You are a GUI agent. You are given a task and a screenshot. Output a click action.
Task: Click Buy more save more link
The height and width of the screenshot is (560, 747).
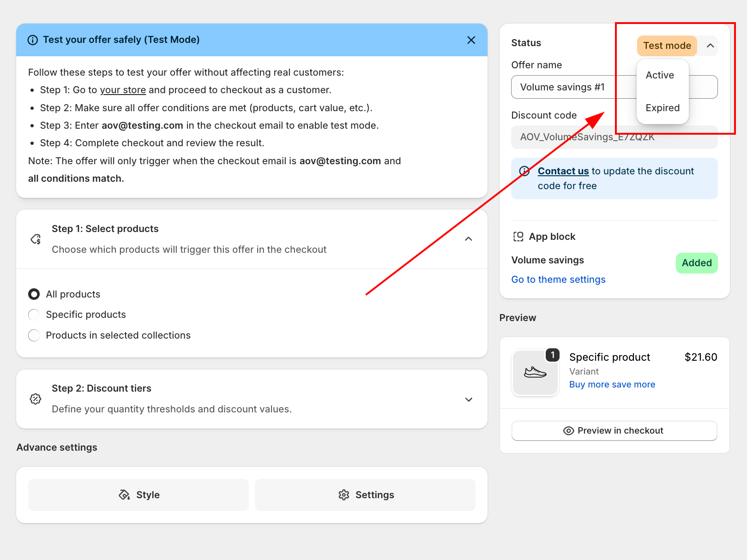click(612, 385)
